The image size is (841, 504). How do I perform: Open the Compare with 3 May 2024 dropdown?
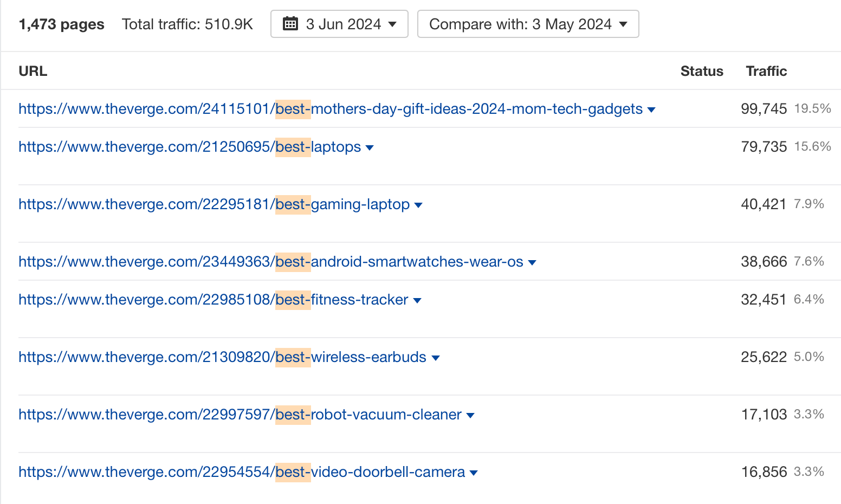pos(527,24)
